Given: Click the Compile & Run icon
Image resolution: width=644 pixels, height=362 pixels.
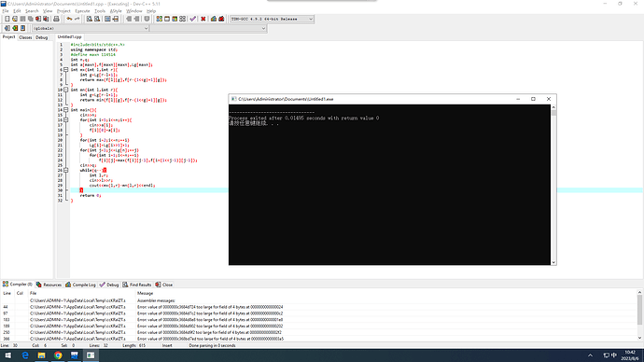Looking at the screenshot, I should pyautogui.click(x=175, y=19).
